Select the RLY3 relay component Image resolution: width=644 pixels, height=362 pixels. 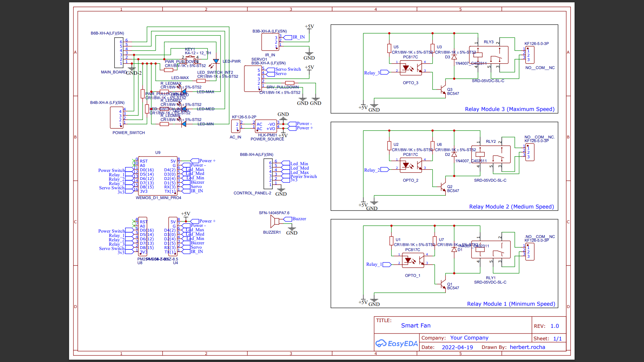pyautogui.click(x=489, y=55)
